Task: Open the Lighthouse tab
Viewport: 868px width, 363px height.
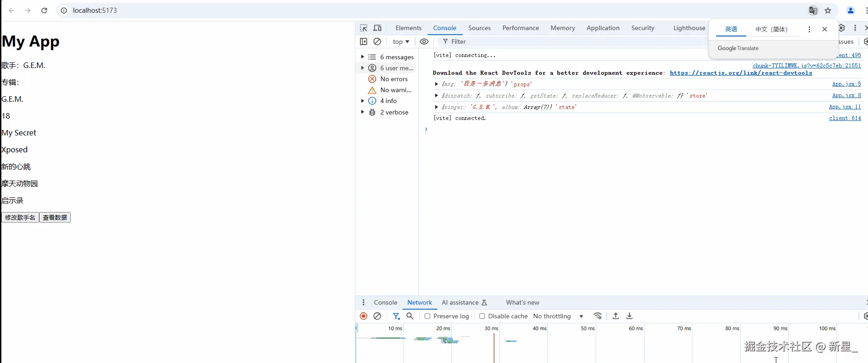Action: click(x=689, y=28)
